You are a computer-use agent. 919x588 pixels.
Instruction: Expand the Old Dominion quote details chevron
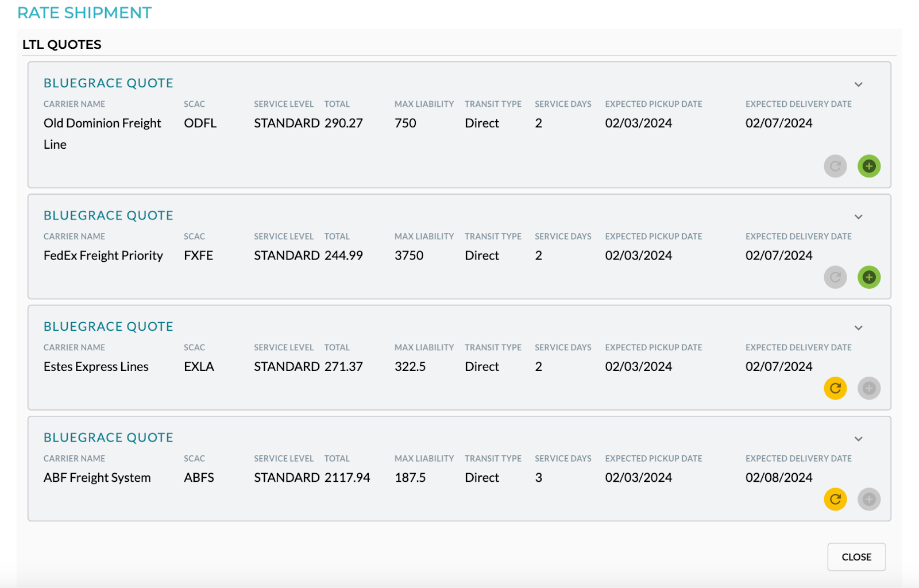click(858, 84)
